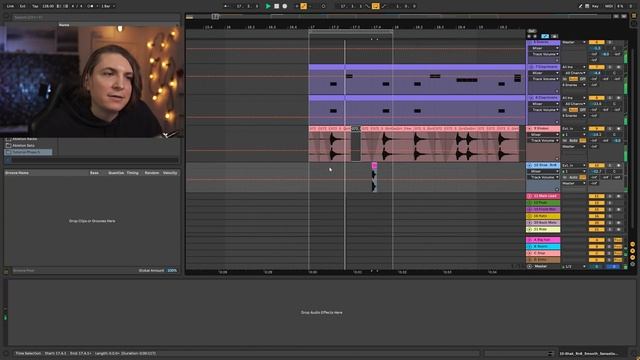Screen dimensions: 640x360
Task: Click the Tap tempo button
Action: (35, 6)
